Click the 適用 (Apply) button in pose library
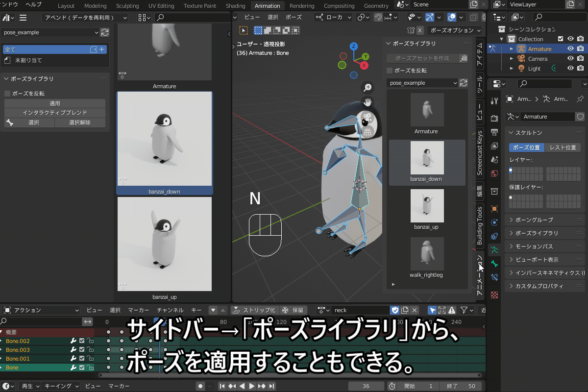Screen dimensions: 588x392 (x=54, y=103)
